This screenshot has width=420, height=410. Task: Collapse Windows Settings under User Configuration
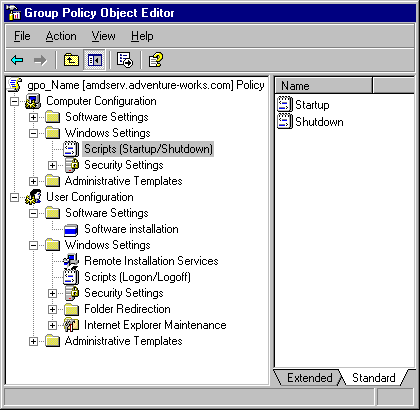point(33,245)
